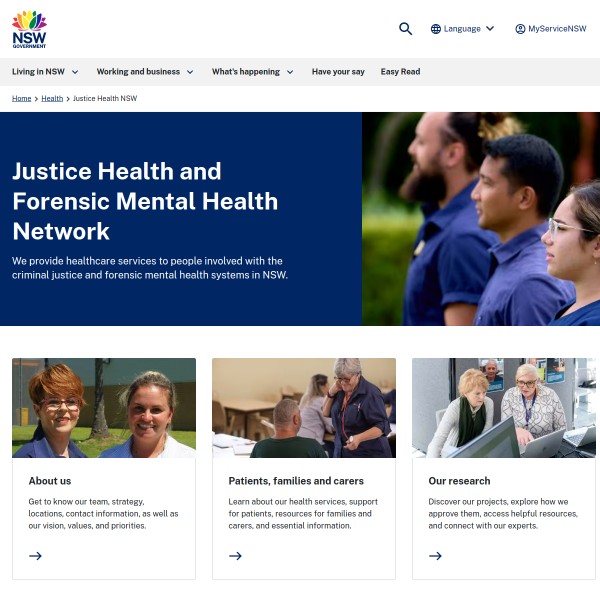Open the Have your say menu item
The height and width of the screenshot is (600, 600).
coord(338,72)
